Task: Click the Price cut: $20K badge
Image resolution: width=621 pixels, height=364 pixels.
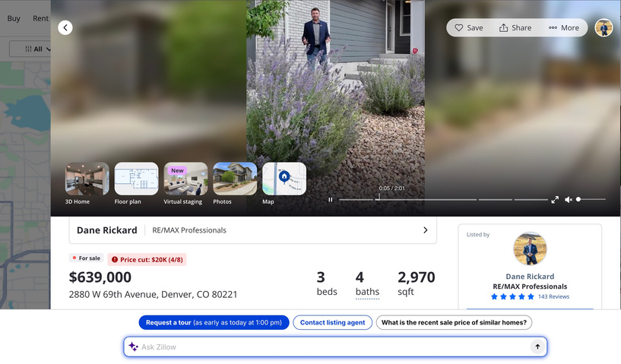Action: pos(147,259)
